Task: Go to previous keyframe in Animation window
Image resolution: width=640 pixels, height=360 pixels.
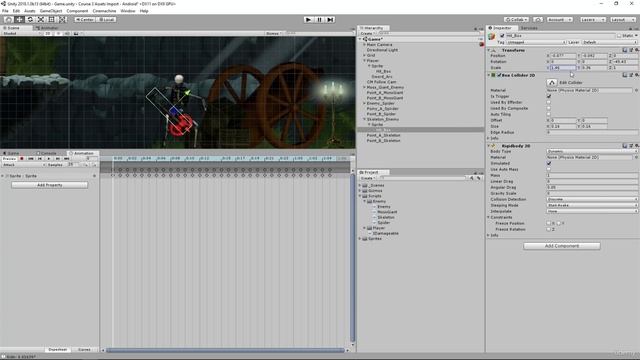Action: (x=40, y=159)
